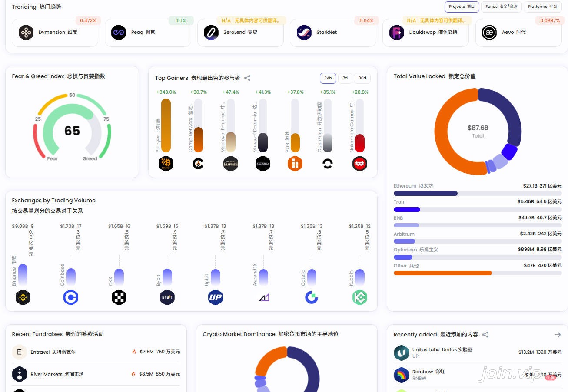The height and width of the screenshot is (392, 568).
Task: Open the Rainbow RNBW entry
Action: [478, 375]
